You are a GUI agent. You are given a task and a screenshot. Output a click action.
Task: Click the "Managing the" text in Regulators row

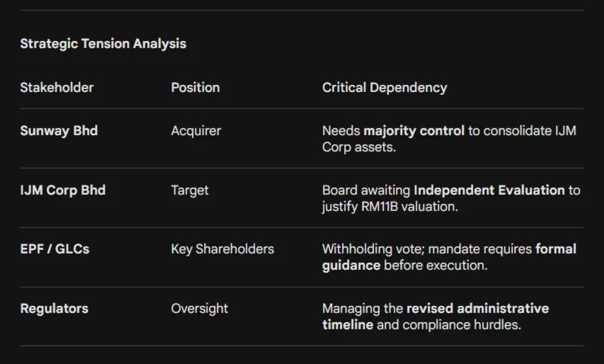pos(363,309)
